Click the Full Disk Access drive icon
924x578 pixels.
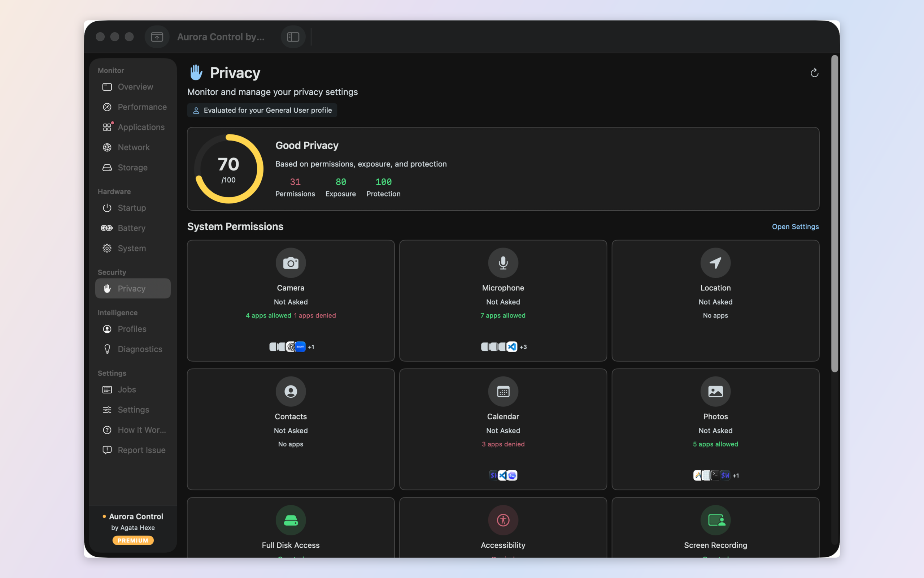coord(291,520)
